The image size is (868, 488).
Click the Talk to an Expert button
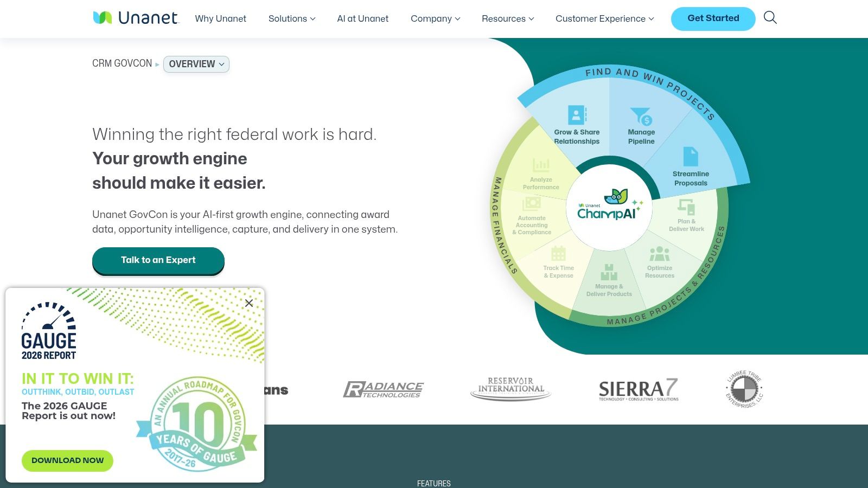[158, 260]
